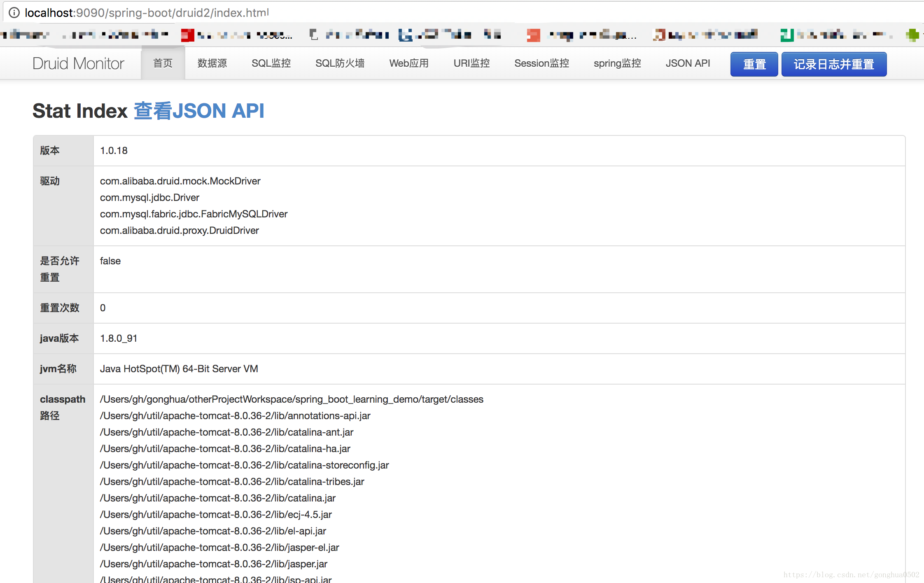Select the lib/jasper.jar classpath entry
Screen dimensions: 924x583
[x=213, y=564]
